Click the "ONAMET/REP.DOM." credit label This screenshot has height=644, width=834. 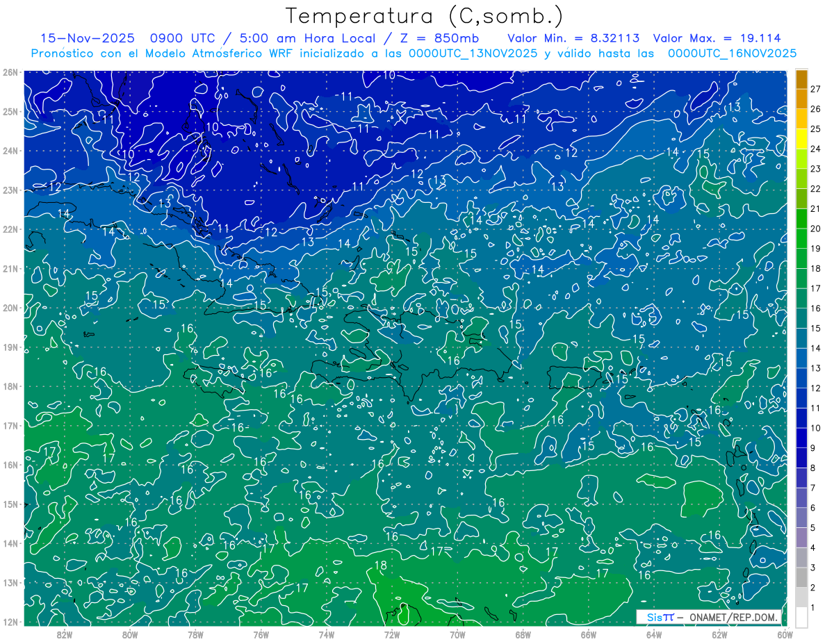click(733, 617)
